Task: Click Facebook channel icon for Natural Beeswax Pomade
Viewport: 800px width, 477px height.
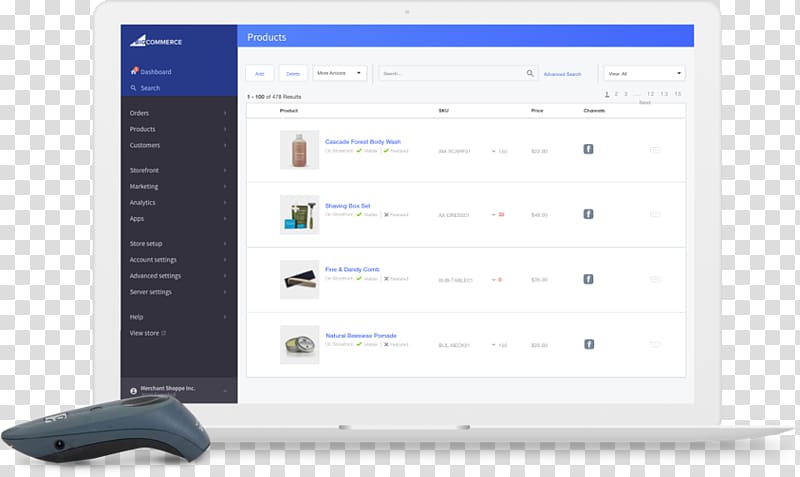Action: click(589, 344)
